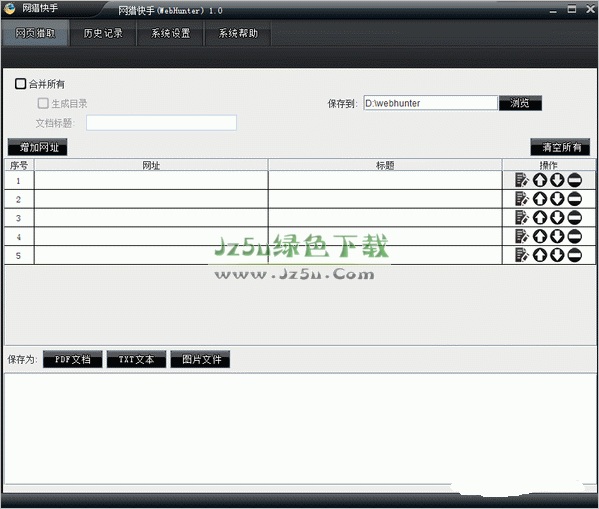Move row 5 up with arrow icon
Image resolution: width=599 pixels, height=509 pixels.
pos(540,255)
